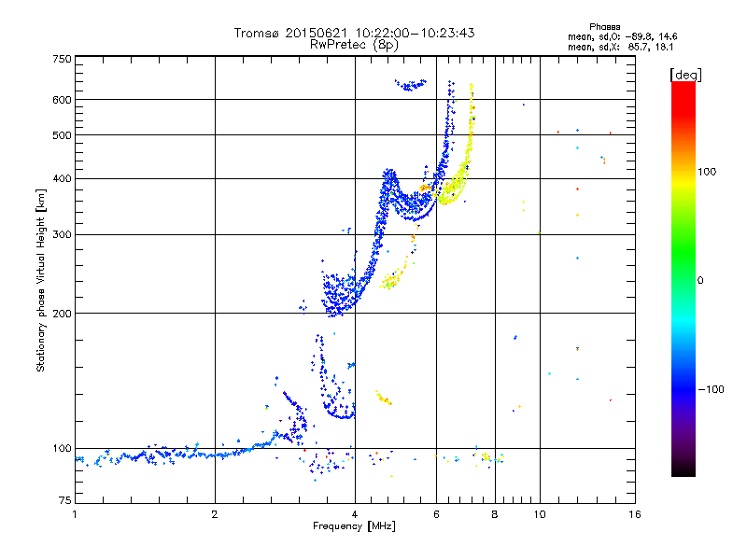747x560 pixels.
Task: Click the 'Frequency [MHz]' axis label
Action: click(354, 526)
